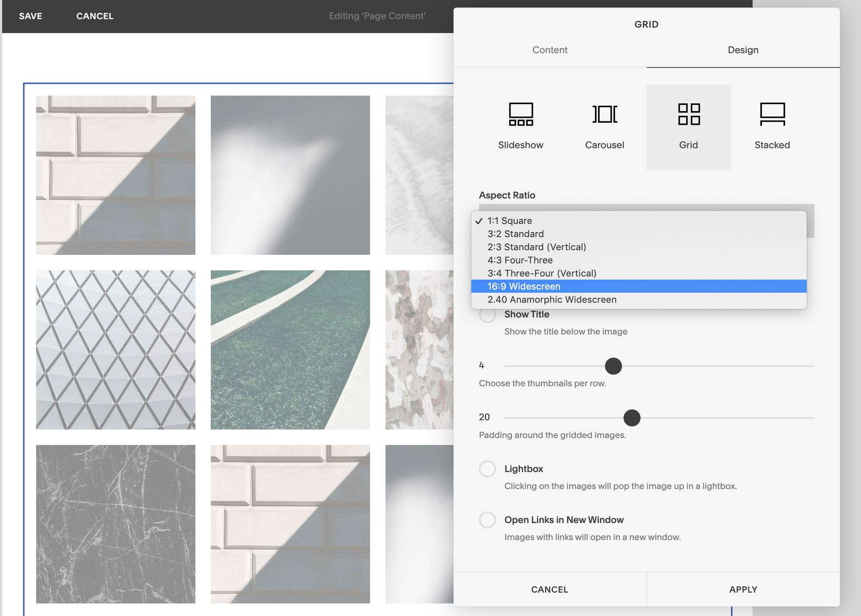This screenshot has height=616, width=861.
Task: Click APPLY in the Grid panel
Action: click(743, 589)
